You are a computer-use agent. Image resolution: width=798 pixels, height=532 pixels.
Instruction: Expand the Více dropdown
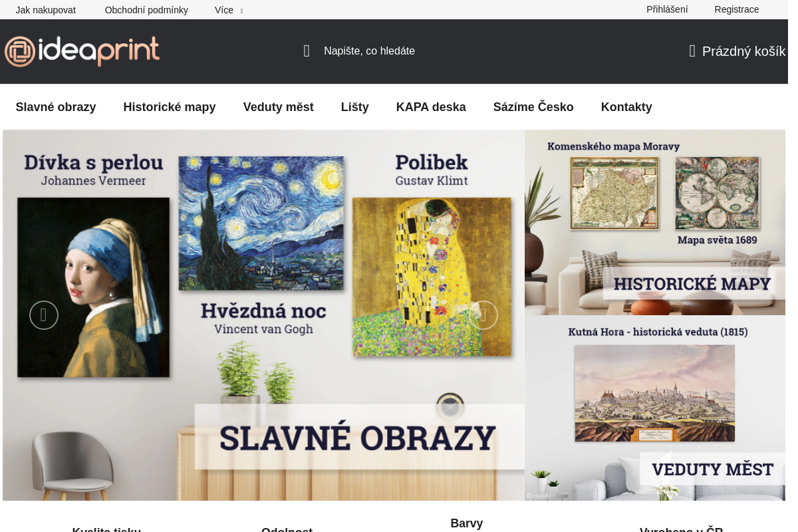point(229,10)
